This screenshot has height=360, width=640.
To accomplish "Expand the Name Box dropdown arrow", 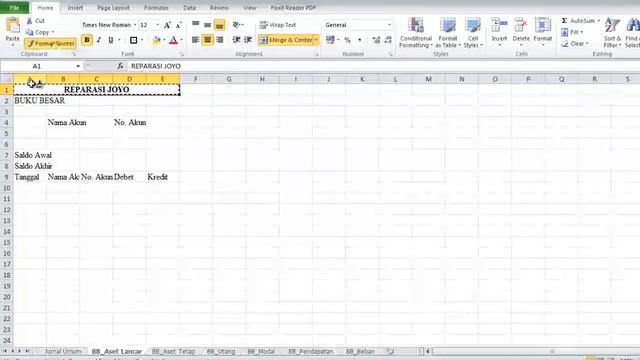I will (x=78, y=66).
